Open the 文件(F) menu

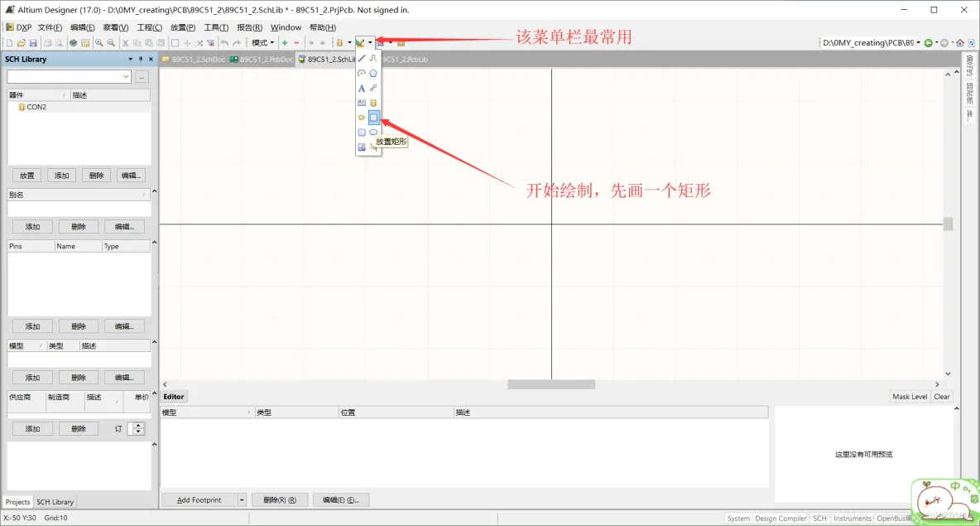tap(50, 27)
